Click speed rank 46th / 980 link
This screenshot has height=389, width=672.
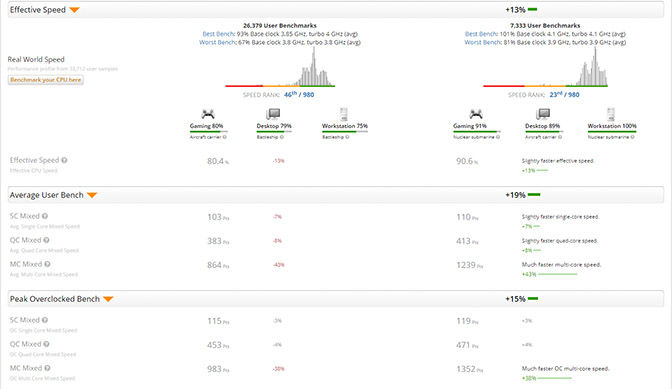299,95
